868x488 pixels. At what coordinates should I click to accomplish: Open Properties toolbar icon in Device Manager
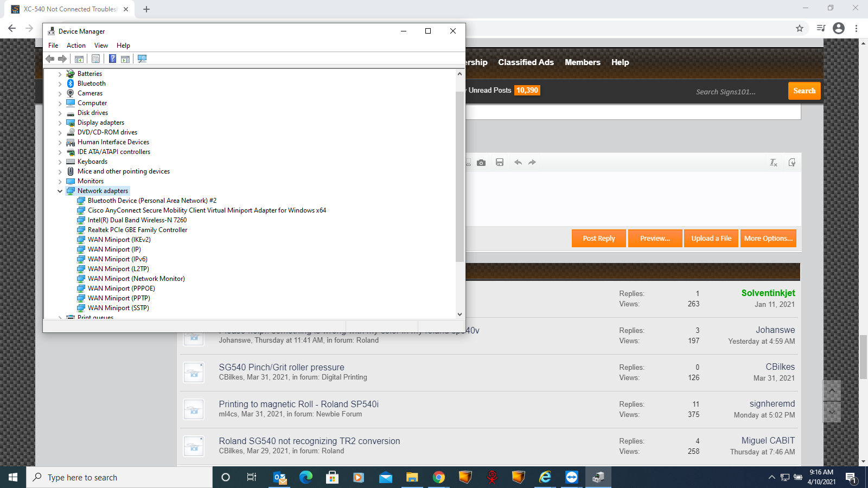[x=96, y=59]
